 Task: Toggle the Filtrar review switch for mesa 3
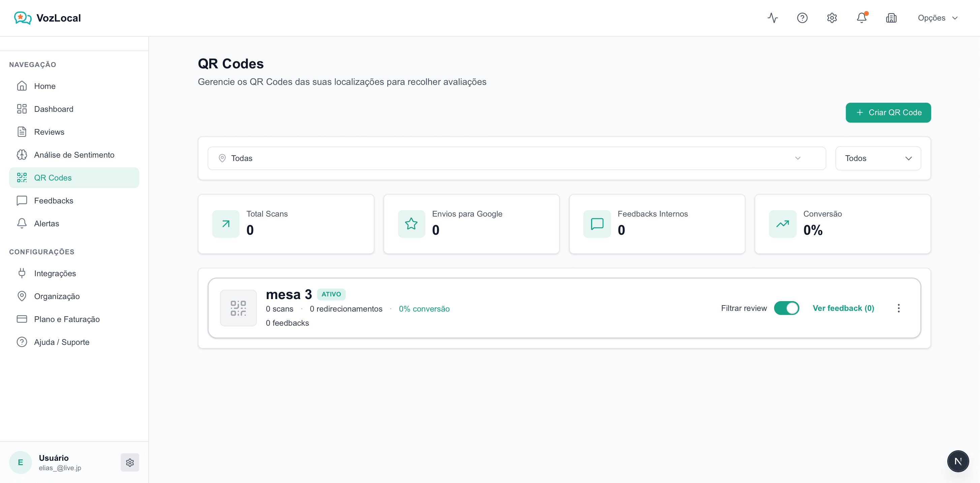pos(786,308)
